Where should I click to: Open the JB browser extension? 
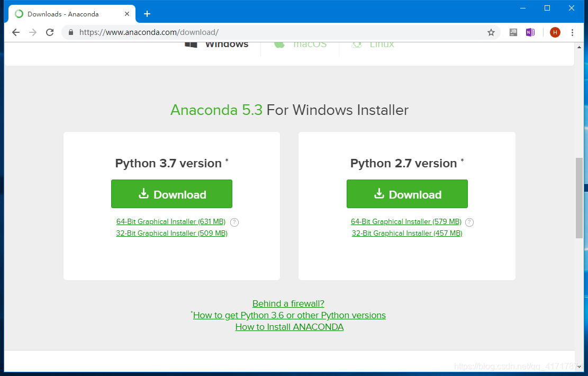coord(513,32)
